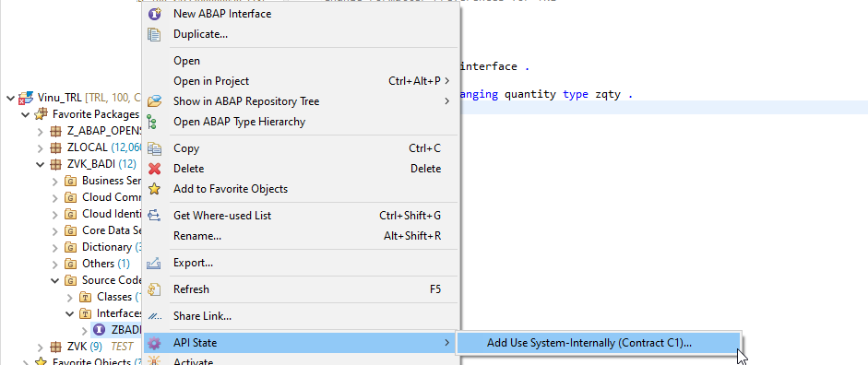Image resolution: width=868 pixels, height=365 pixels.
Task: Expand Core Data Services folder
Action: click(x=54, y=230)
